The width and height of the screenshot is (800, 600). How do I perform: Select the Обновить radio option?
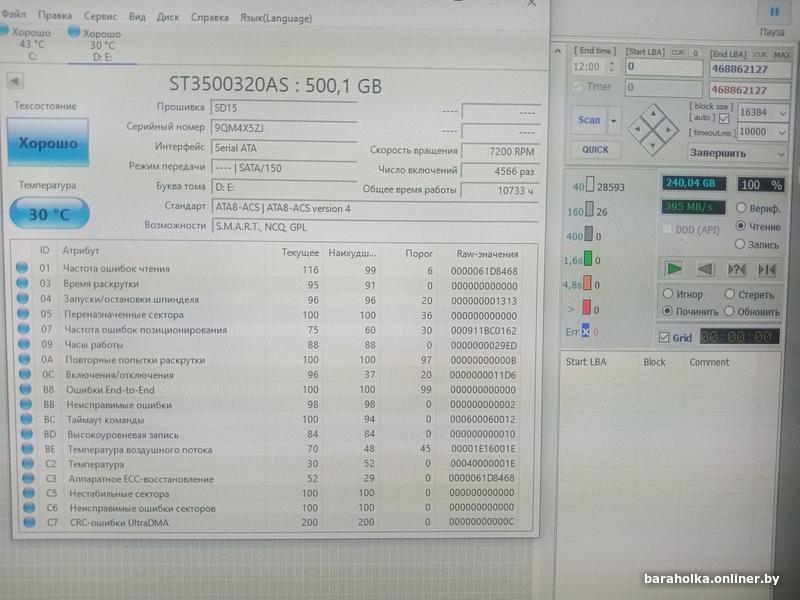(729, 311)
